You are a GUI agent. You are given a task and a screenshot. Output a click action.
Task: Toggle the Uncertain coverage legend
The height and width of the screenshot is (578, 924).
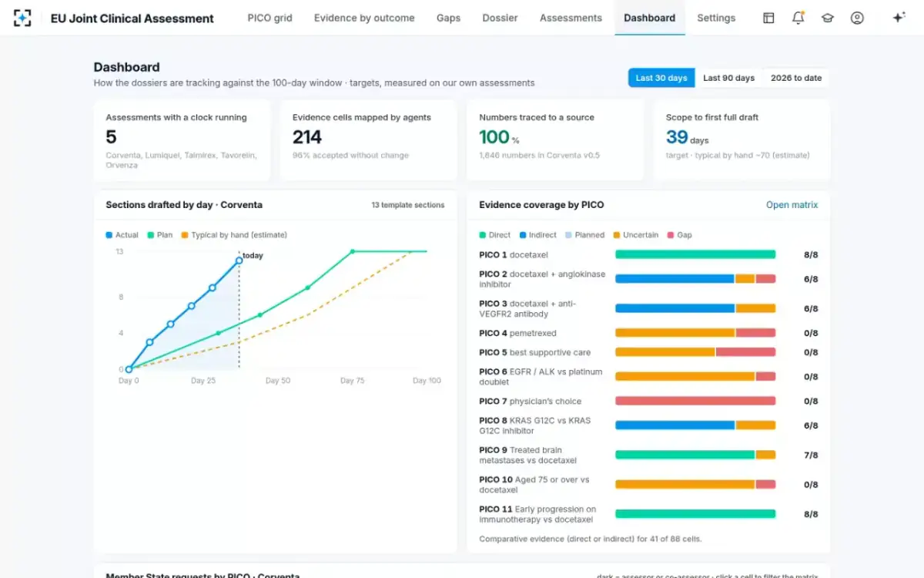pyautogui.click(x=635, y=235)
